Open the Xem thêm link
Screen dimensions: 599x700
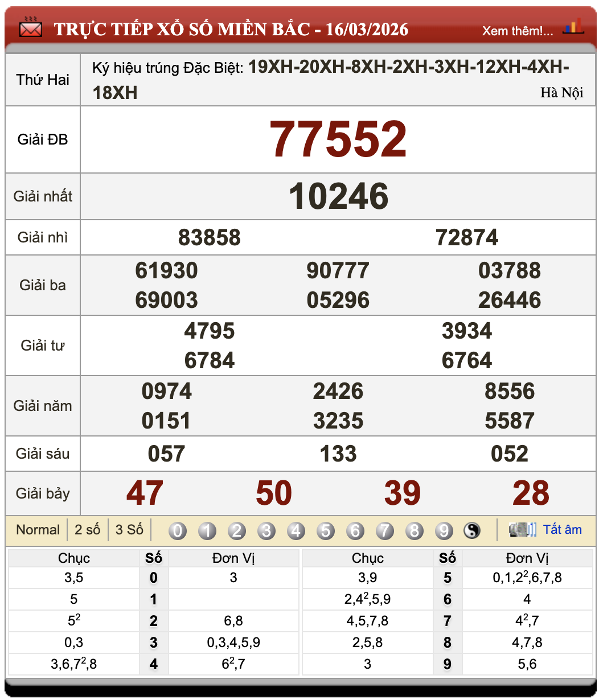point(517,31)
